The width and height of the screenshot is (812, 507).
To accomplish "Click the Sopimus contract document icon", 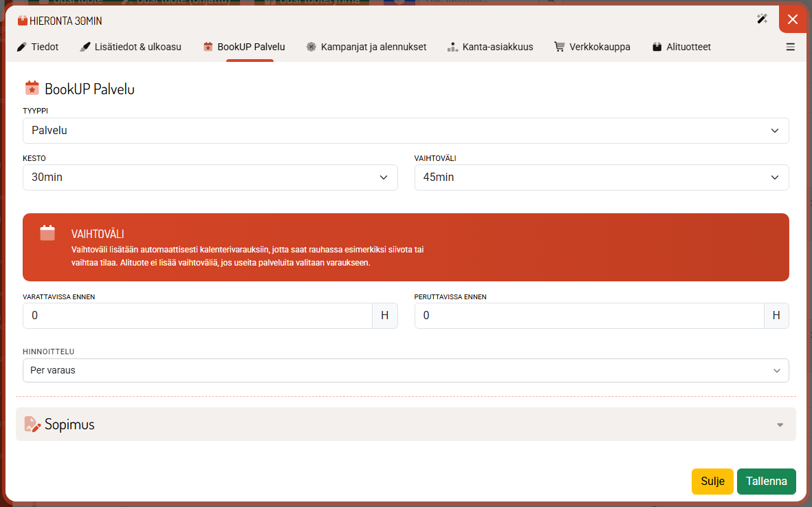I will [x=32, y=424].
